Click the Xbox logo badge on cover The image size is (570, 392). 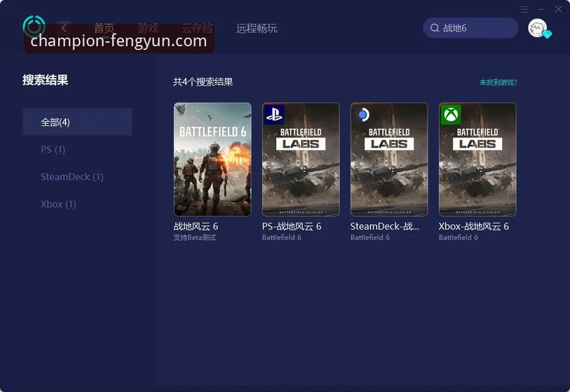point(450,115)
